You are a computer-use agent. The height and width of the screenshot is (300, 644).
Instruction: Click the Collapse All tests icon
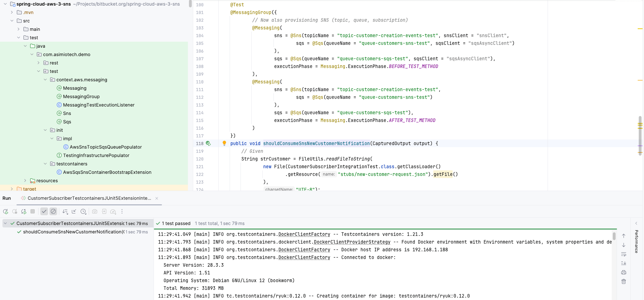(74, 212)
